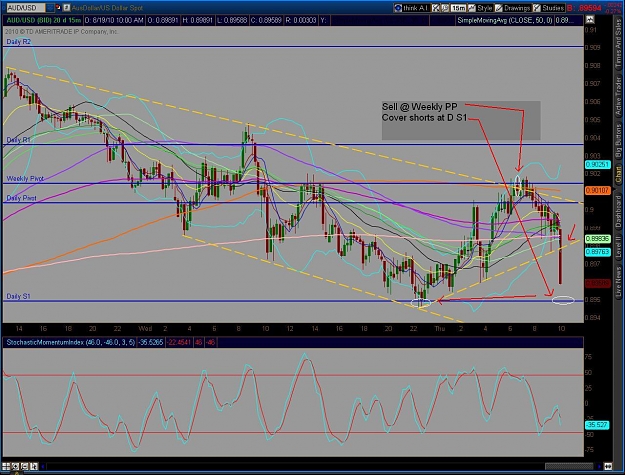Click the AUD/USD symbol input field
Screen dimensions: 625x475
pos(25,8)
